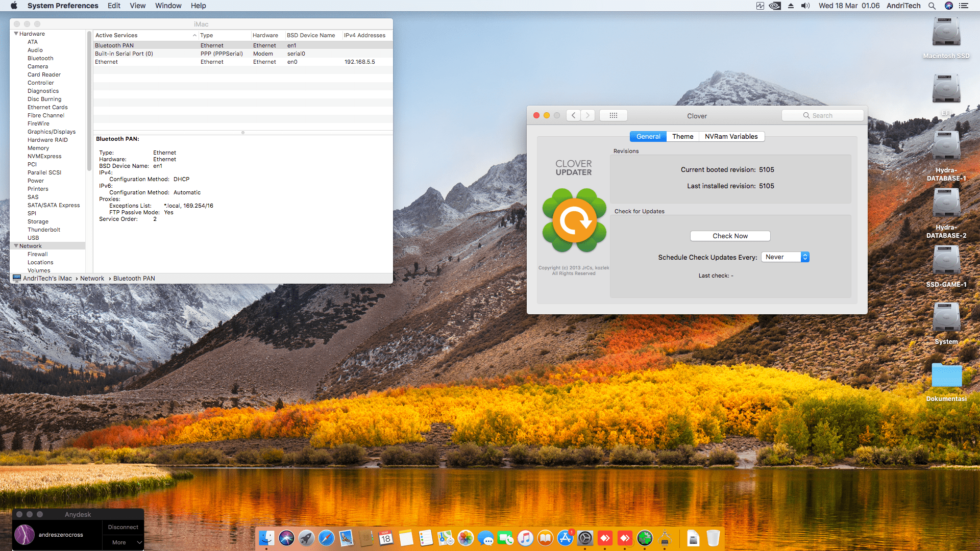The height and width of the screenshot is (551, 980).
Task: Open Launchpad rocket icon in Dock
Action: click(306, 538)
